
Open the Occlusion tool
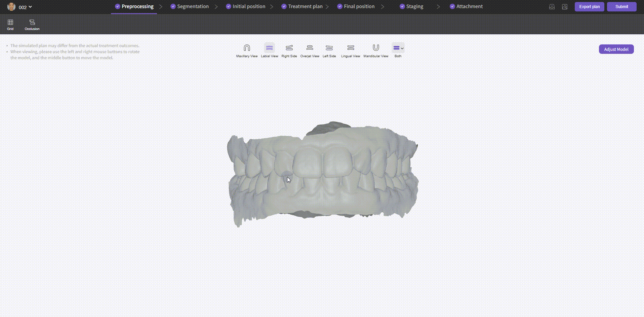pos(32,25)
